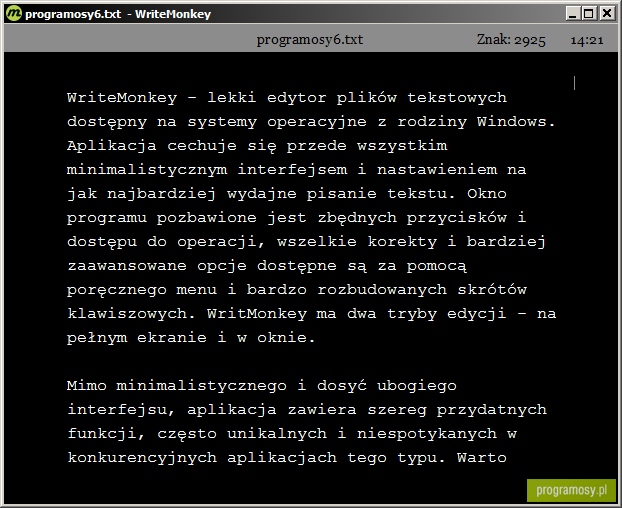Minimize the WriteMonkey window
Image resolution: width=622 pixels, height=508 pixels.
(572, 13)
